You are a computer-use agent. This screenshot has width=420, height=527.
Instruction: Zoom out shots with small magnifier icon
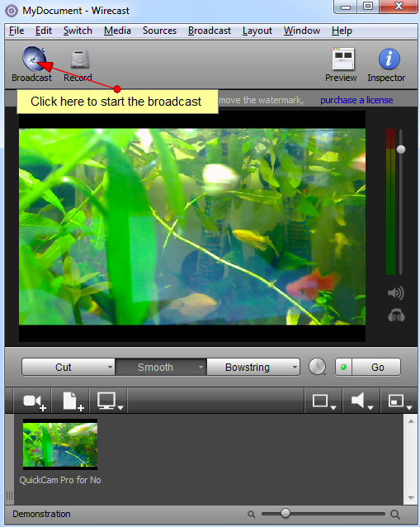coord(251,514)
